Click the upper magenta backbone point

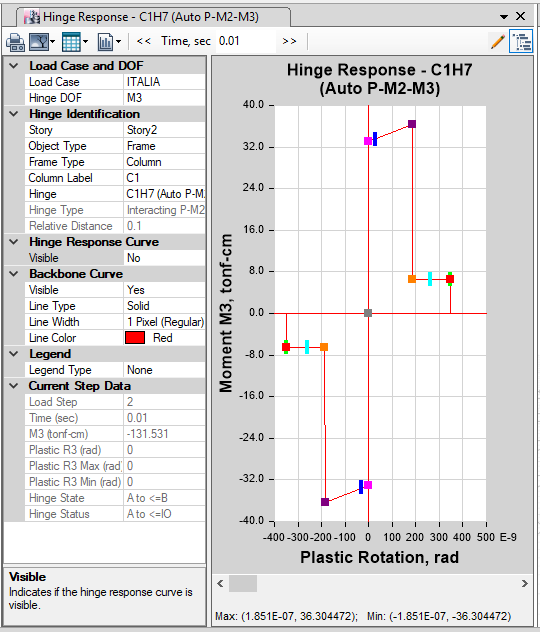pos(368,141)
